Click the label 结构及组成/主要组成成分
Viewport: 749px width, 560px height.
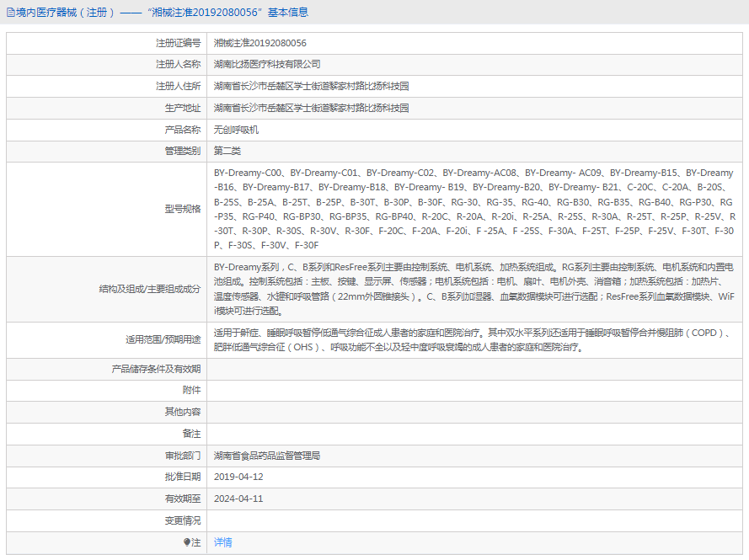150,289
